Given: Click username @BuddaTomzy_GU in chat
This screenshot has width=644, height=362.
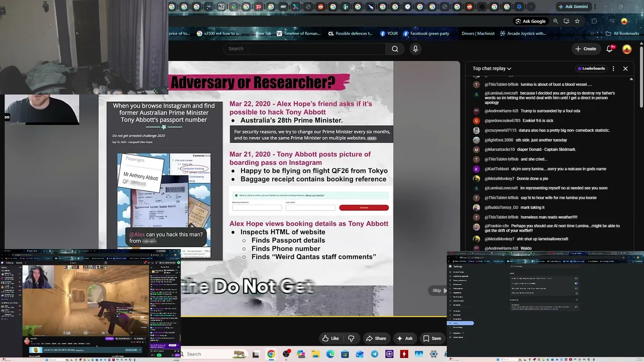Looking at the screenshot, I should (502, 207).
